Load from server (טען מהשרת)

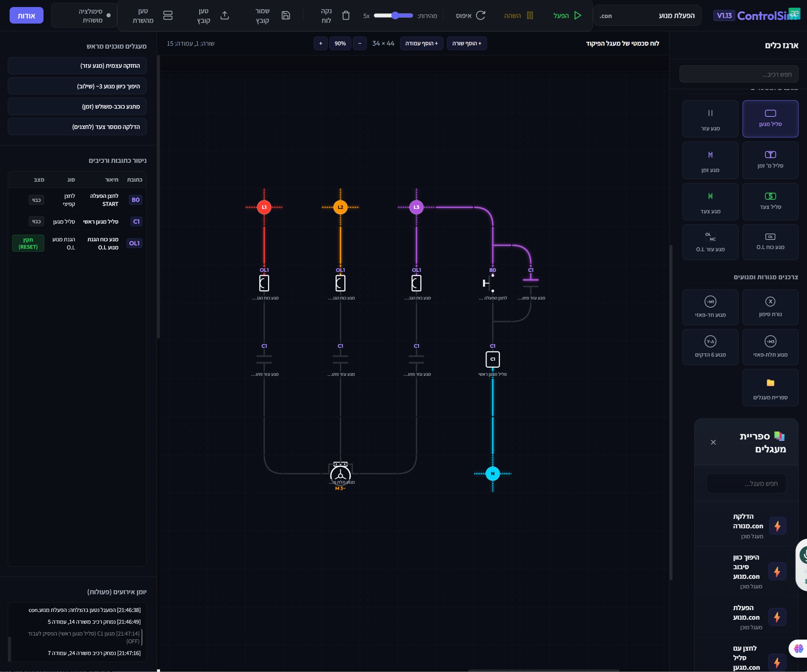[153, 15]
